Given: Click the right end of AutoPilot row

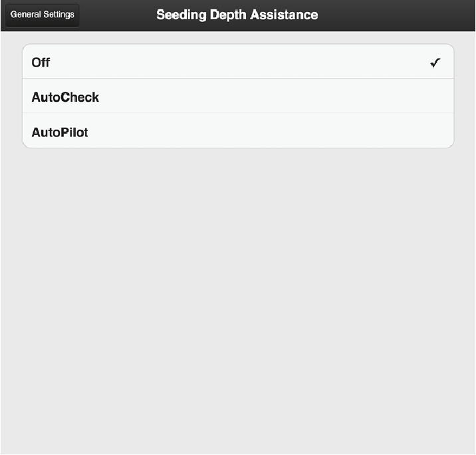Looking at the screenshot, I should point(432,132).
